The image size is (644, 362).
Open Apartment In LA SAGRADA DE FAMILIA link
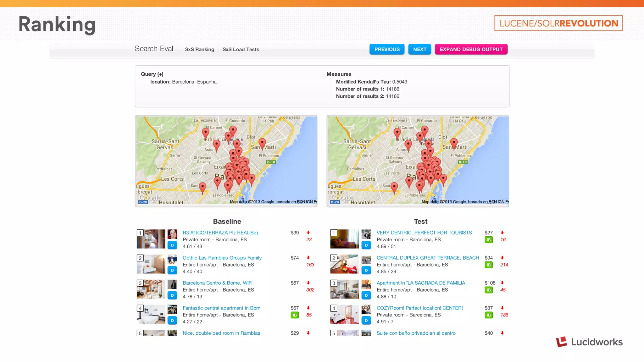pos(421,283)
